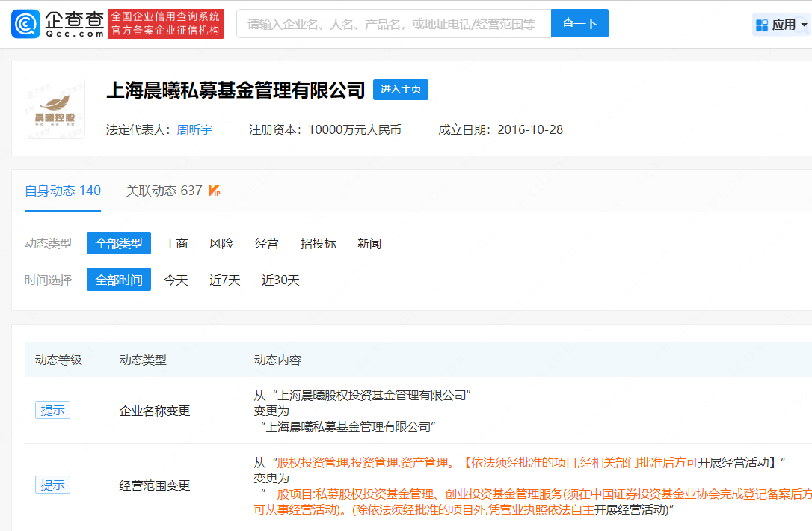
Task: Click the 晨曦控股 company logo image
Action: 55,108
